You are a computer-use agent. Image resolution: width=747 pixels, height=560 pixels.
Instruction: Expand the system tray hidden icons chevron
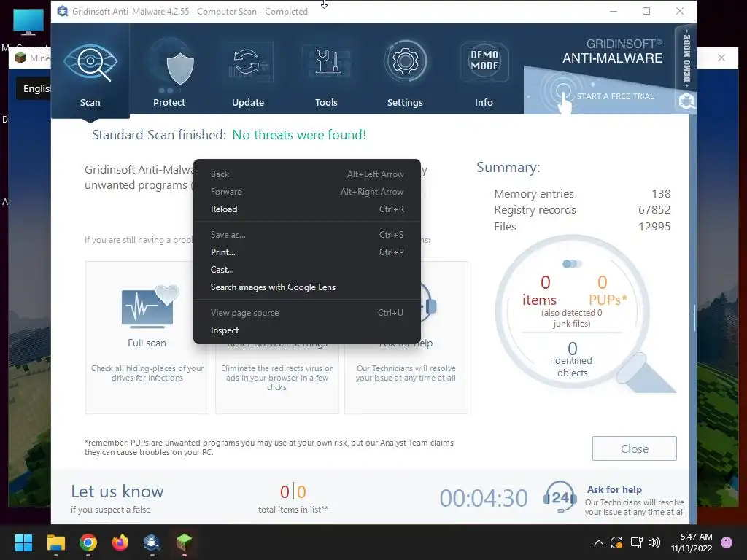(x=598, y=542)
